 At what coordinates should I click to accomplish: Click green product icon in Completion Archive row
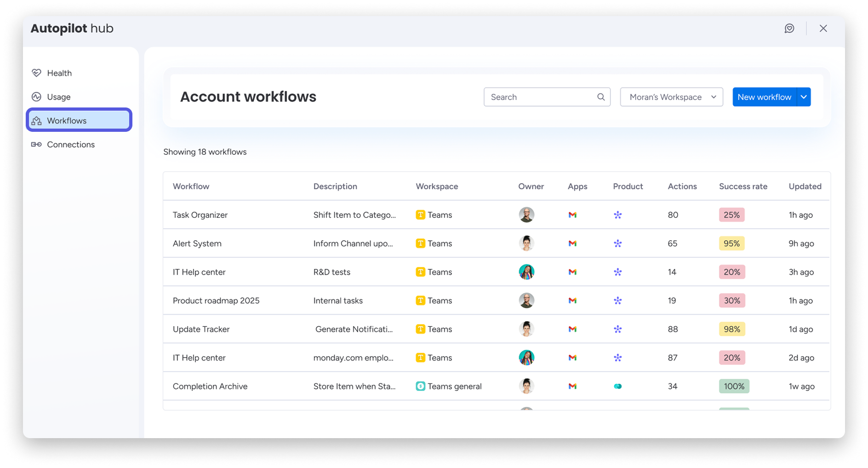point(618,386)
